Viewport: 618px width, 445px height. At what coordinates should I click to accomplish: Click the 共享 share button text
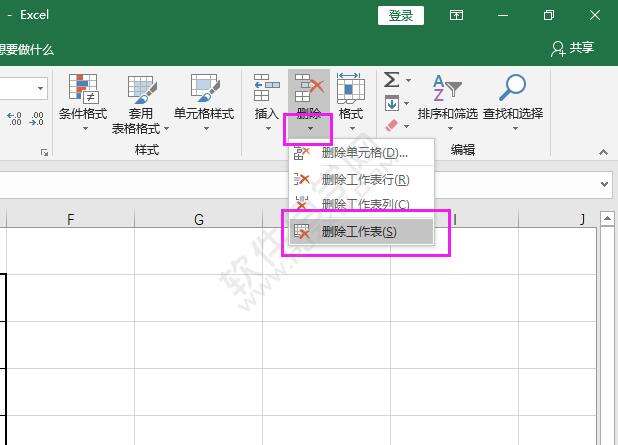point(581,48)
